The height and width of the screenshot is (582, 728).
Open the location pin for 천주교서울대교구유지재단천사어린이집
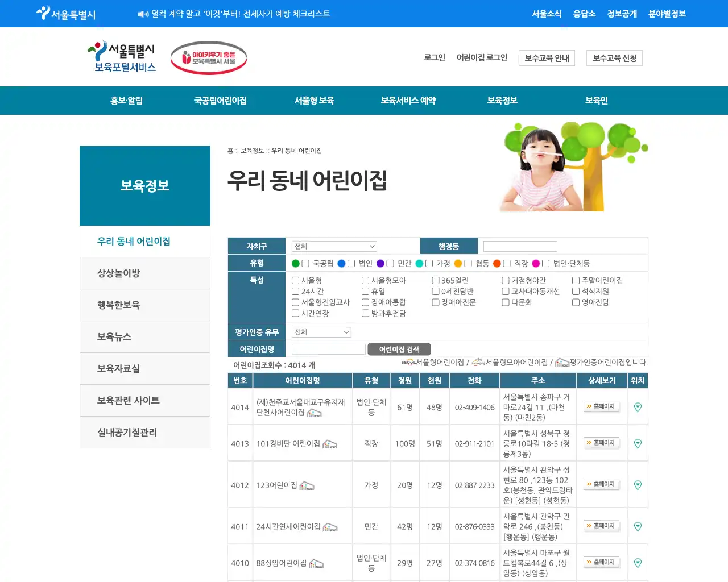coord(638,407)
